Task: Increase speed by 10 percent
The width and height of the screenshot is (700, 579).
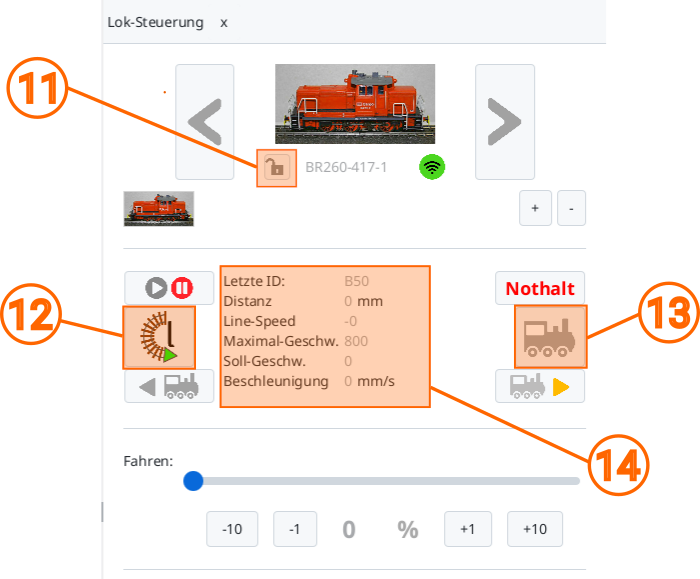Action: coord(535,529)
